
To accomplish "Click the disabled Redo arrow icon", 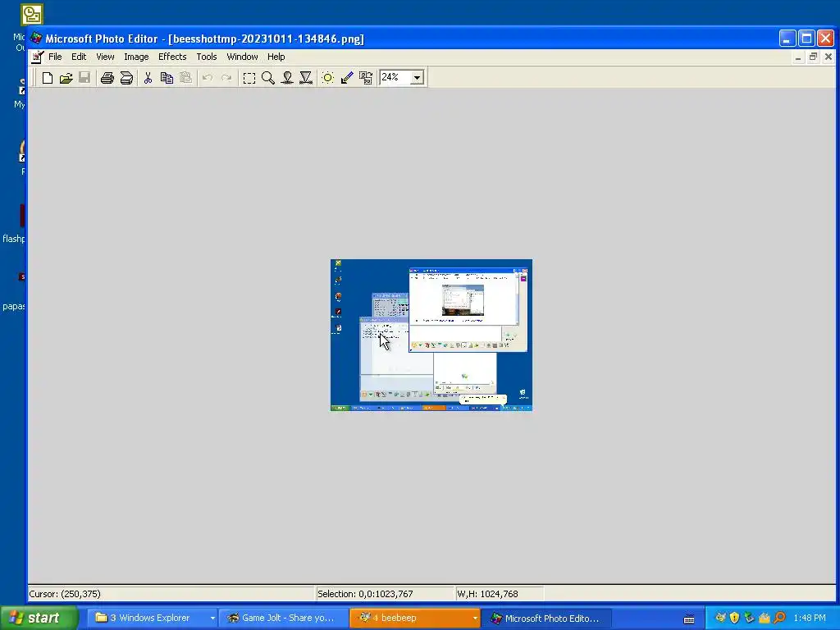I will pos(226,78).
